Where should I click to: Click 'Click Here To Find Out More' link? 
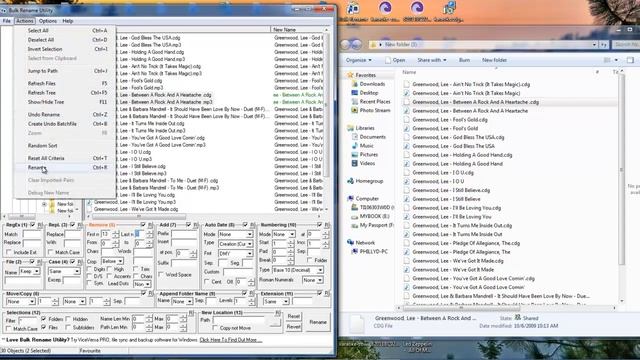231,340
